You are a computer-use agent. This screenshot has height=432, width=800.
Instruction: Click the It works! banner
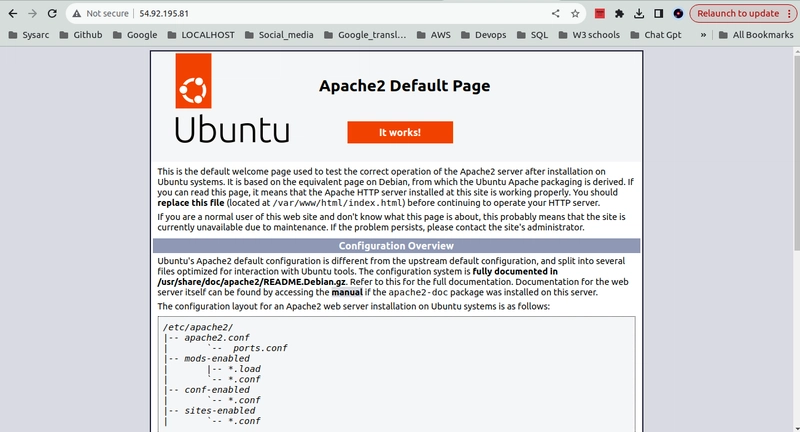click(400, 132)
